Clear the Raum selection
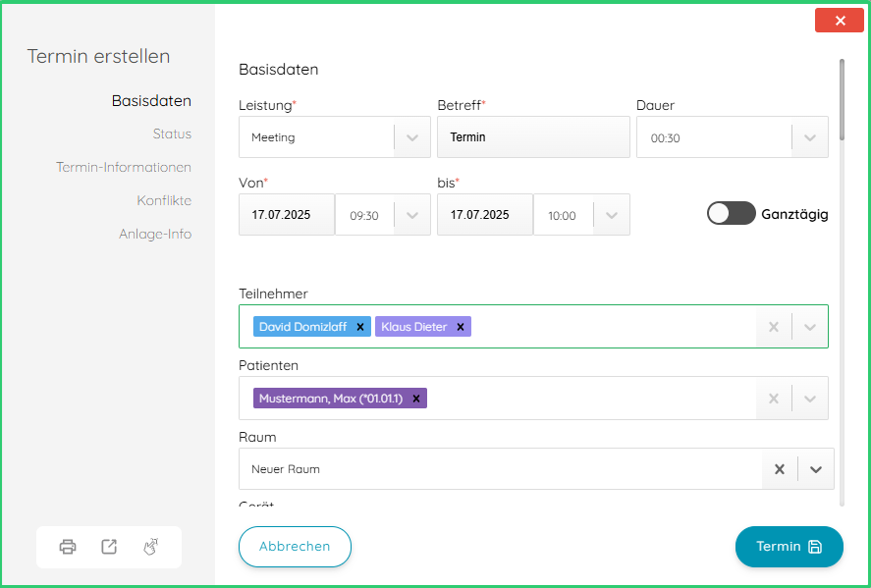 780,470
